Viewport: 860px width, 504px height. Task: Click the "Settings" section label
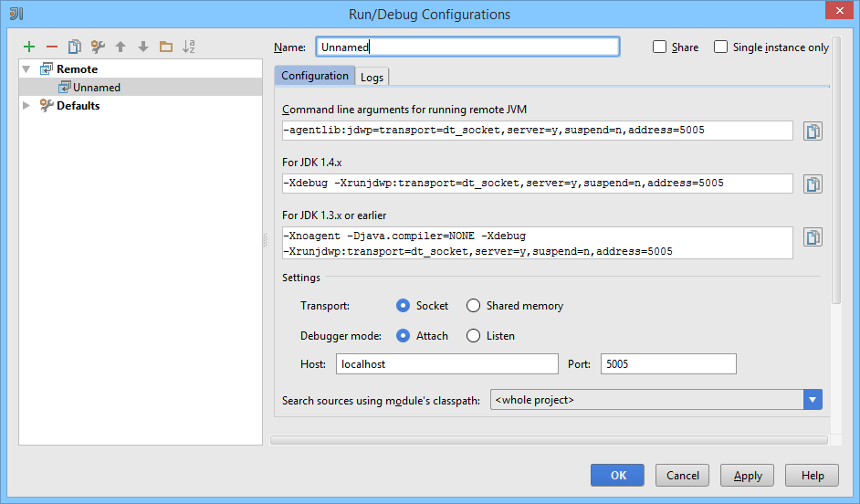pyautogui.click(x=301, y=278)
